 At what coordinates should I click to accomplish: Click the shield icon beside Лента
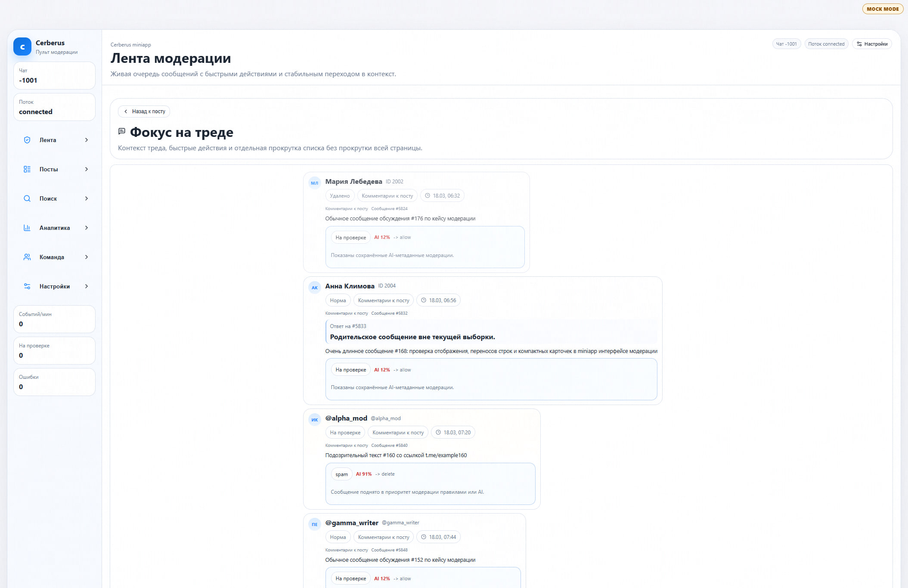[27, 140]
